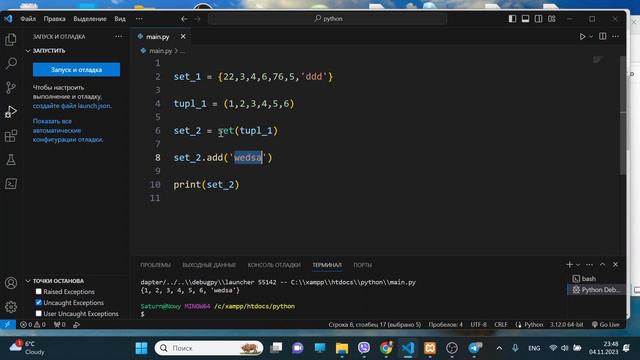Open the Accounts icon
This screenshot has width=640, height=360.
click(x=11, y=283)
